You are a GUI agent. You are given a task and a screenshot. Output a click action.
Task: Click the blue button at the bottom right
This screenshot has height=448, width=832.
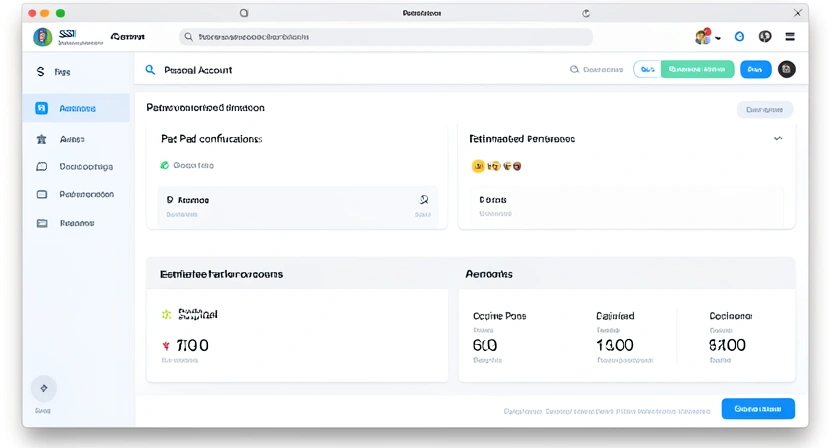point(758,409)
